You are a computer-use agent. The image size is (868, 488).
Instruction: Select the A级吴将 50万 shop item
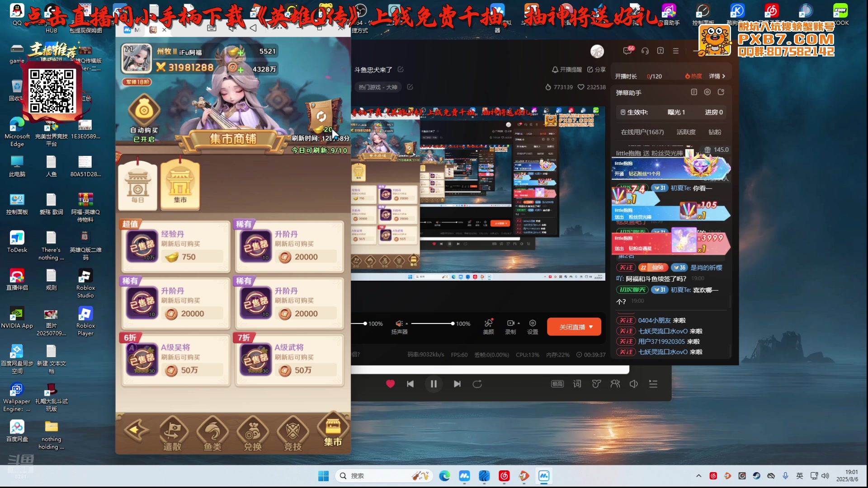tap(175, 360)
